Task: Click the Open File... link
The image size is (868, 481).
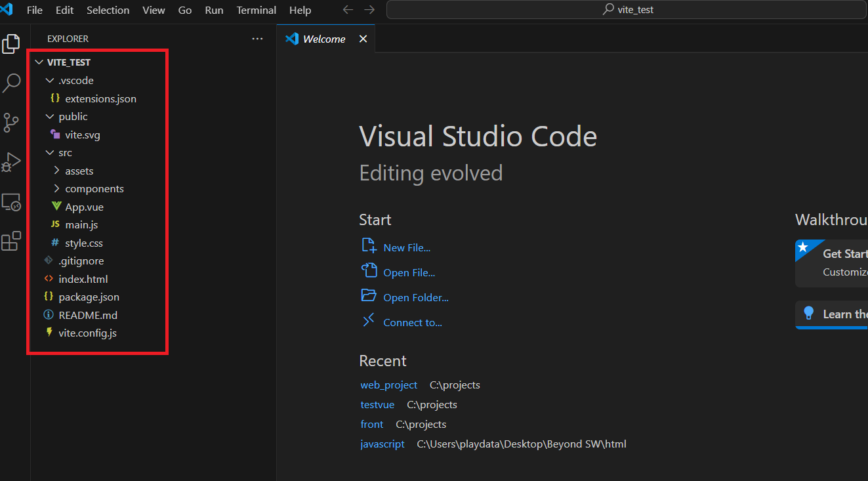Action: pyautogui.click(x=409, y=272)
